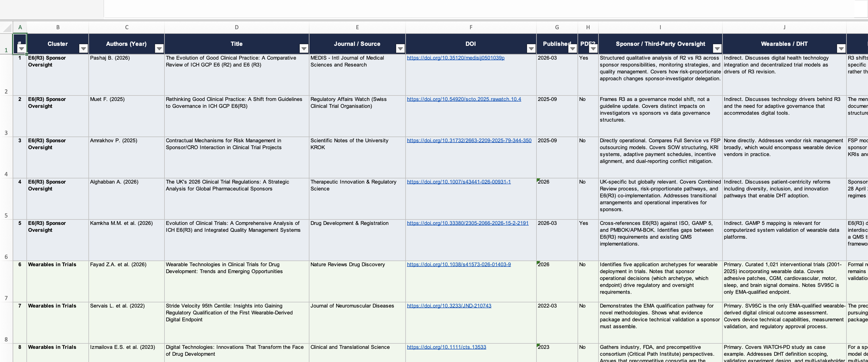The image size is (868, 362).
Task: Open the DOI column filter dropdown
Action: pos(531,49)
